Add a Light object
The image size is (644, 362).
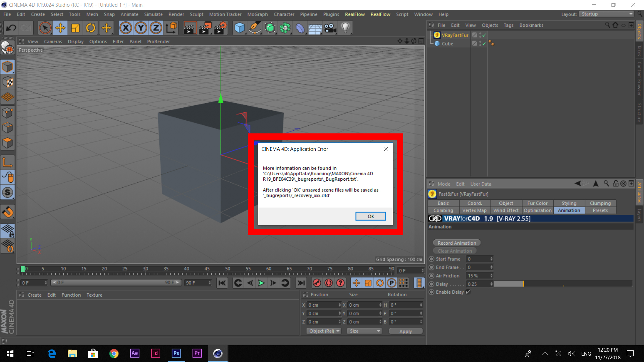click(345, 28)
